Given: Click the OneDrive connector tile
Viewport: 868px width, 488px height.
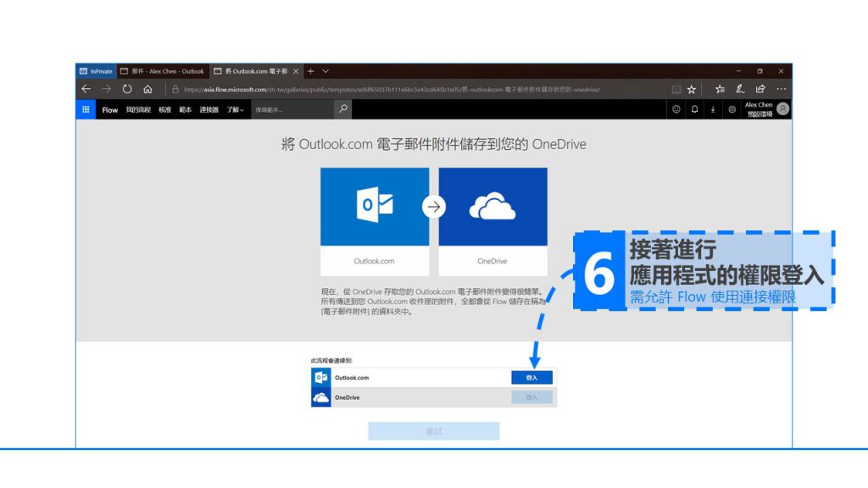Looking at the screenshot, I should tap(492, 221).
